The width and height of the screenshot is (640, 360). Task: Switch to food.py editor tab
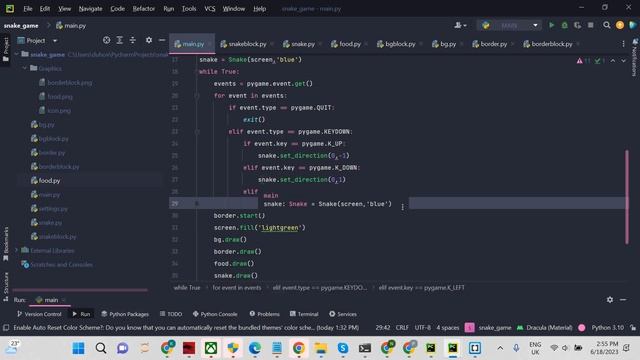[x=349, y=44]
